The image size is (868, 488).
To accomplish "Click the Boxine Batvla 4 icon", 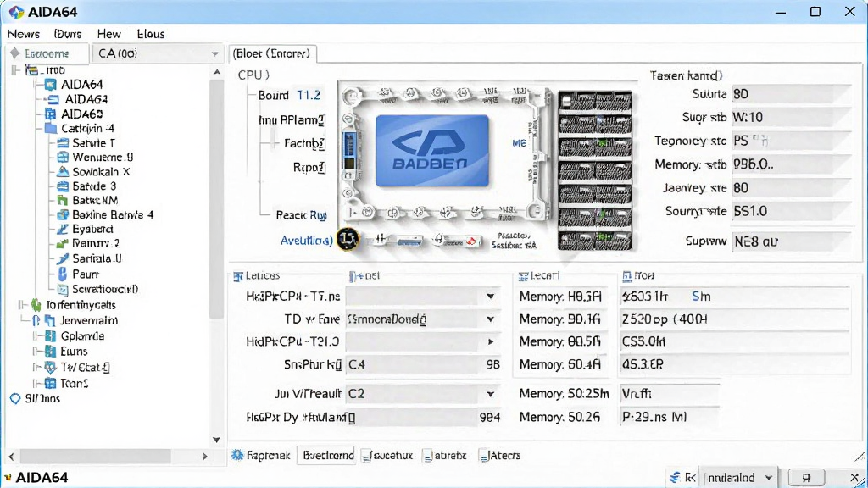I will point(63,214).
